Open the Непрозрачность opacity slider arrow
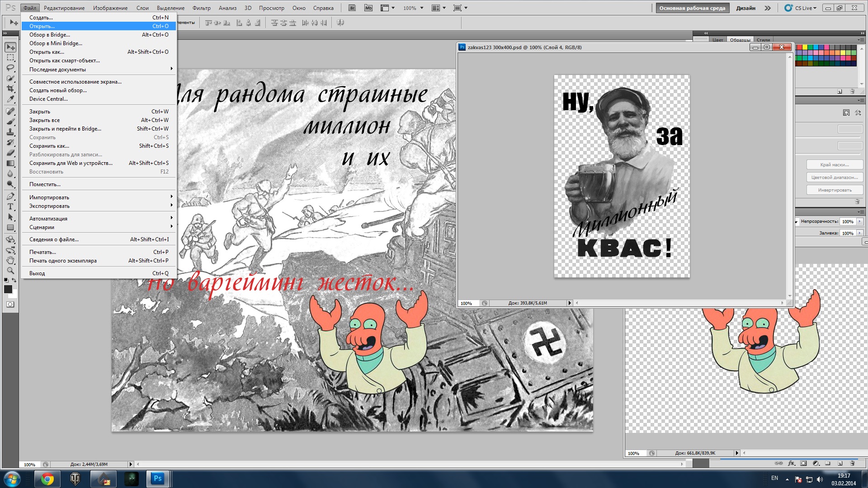 click(x=859, y=221)
